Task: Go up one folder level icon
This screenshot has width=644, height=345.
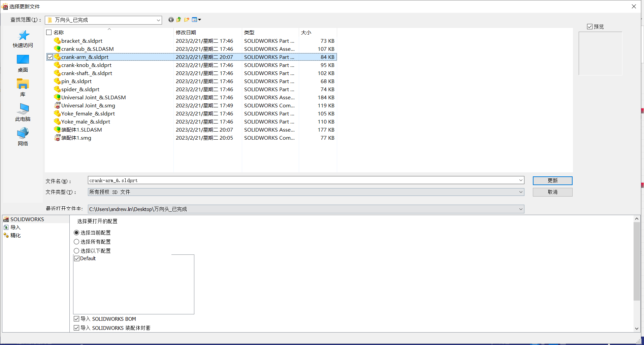Action: coord(179,20)
